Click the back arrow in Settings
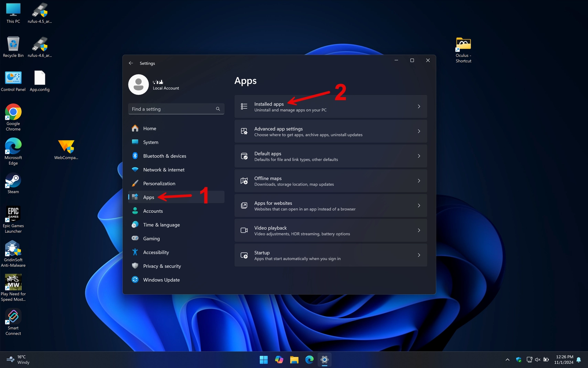Viewport: 588px width, 368px height. [x=131, y=63]
